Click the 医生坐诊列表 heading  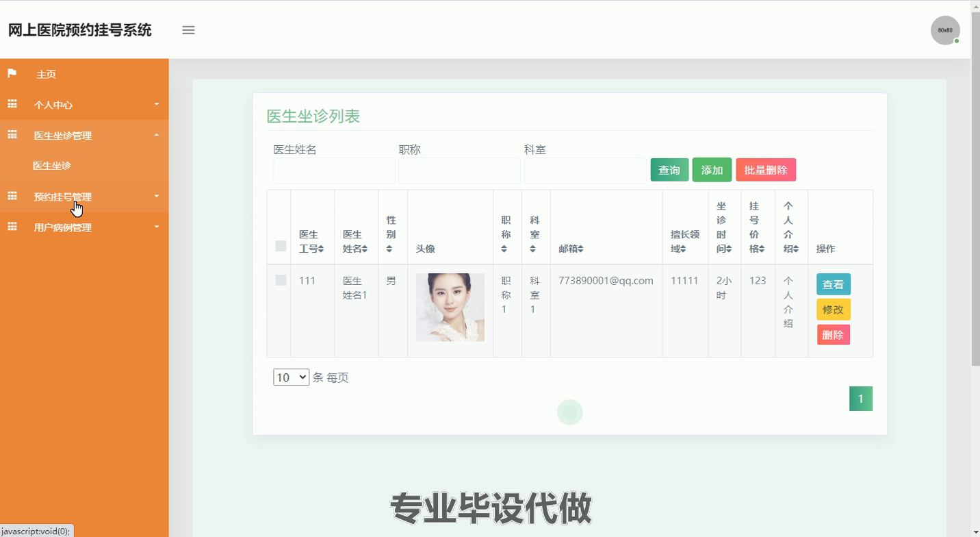point(313,116)
